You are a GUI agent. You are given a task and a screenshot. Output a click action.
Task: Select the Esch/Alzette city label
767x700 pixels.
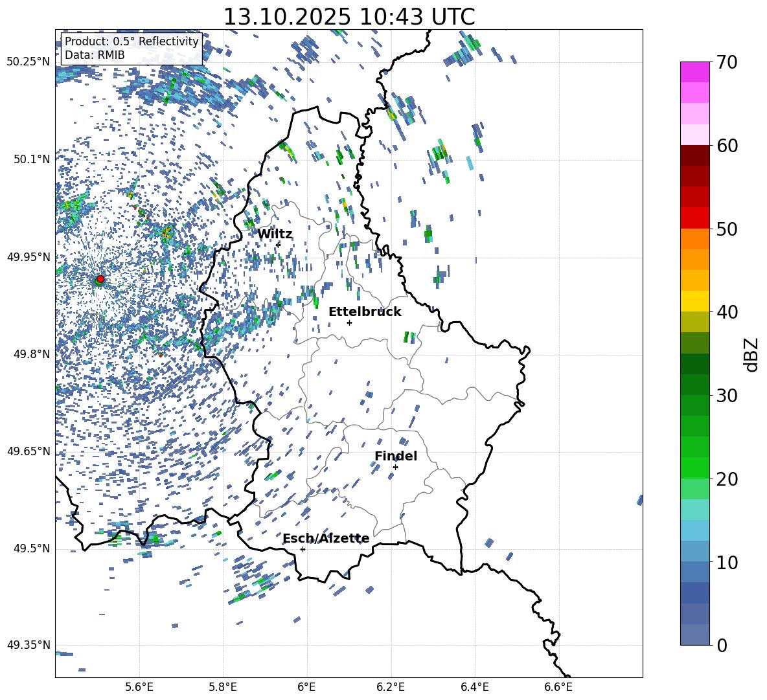click(x=326, y=539)
